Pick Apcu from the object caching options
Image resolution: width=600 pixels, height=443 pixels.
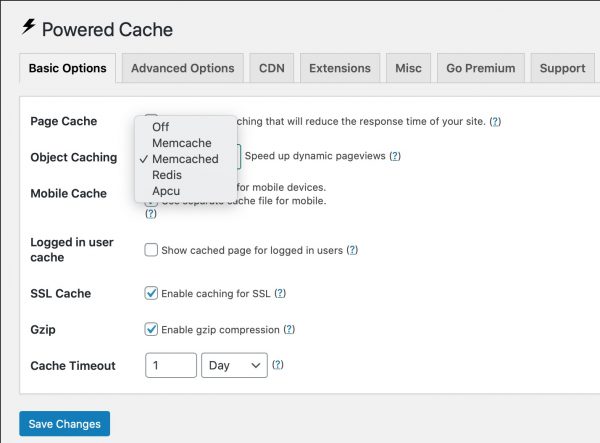(166, 191)
